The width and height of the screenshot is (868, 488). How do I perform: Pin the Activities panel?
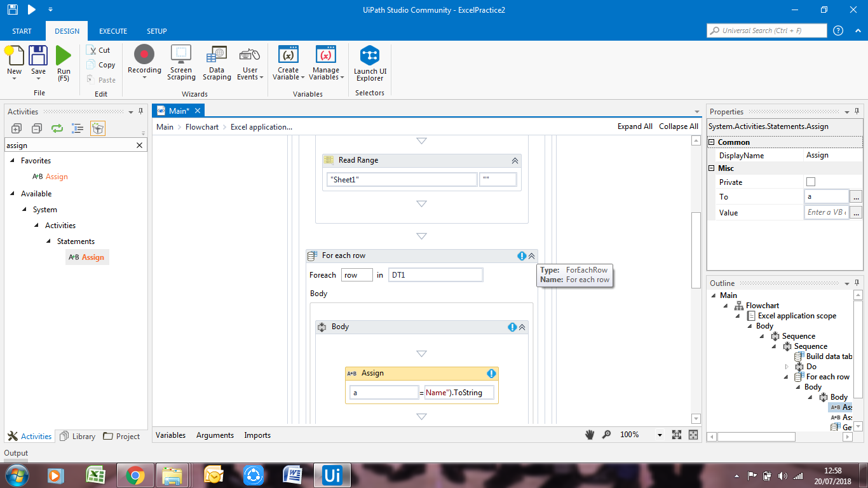pyautogui.click(x=141, y=112)
